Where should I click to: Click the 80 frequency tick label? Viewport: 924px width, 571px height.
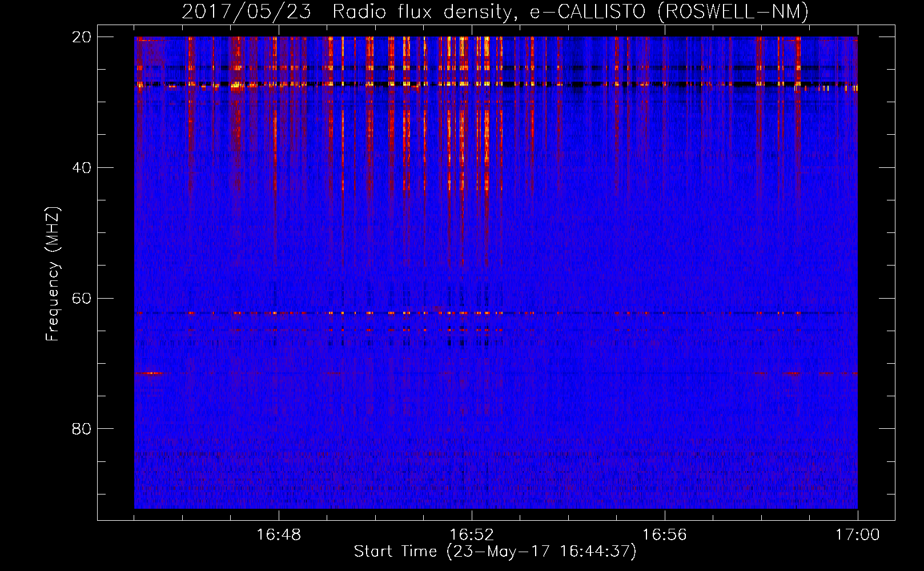click(x=82, y=429)
